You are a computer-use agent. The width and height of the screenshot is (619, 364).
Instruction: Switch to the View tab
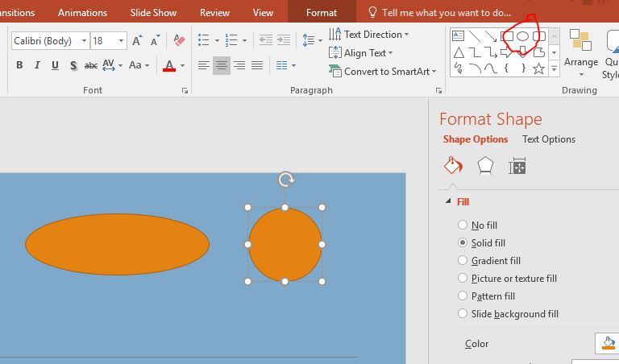[263, 13]
